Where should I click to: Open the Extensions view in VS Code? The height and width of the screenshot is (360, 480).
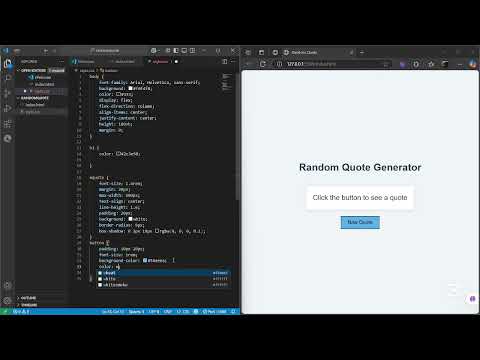click(7, 124)
